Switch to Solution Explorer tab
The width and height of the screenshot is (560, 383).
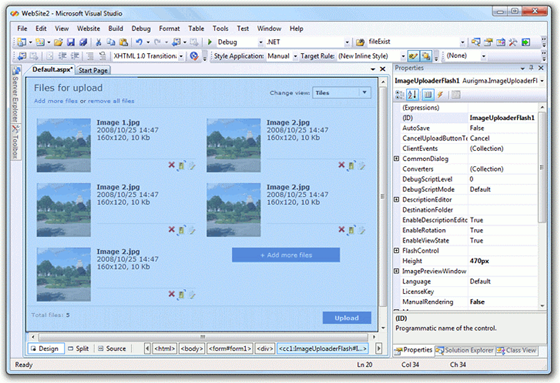pyautogui.click(x=465, y=350)
